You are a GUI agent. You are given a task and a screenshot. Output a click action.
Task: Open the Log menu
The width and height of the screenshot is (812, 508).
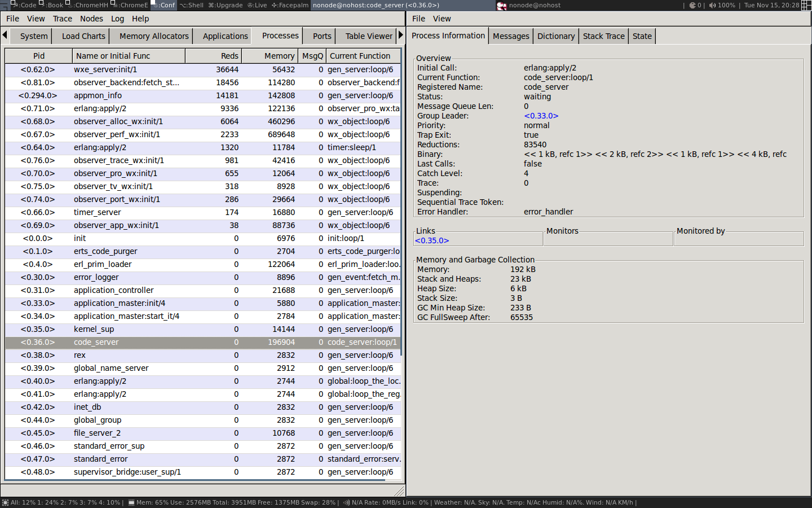click(x=117, y=19)
